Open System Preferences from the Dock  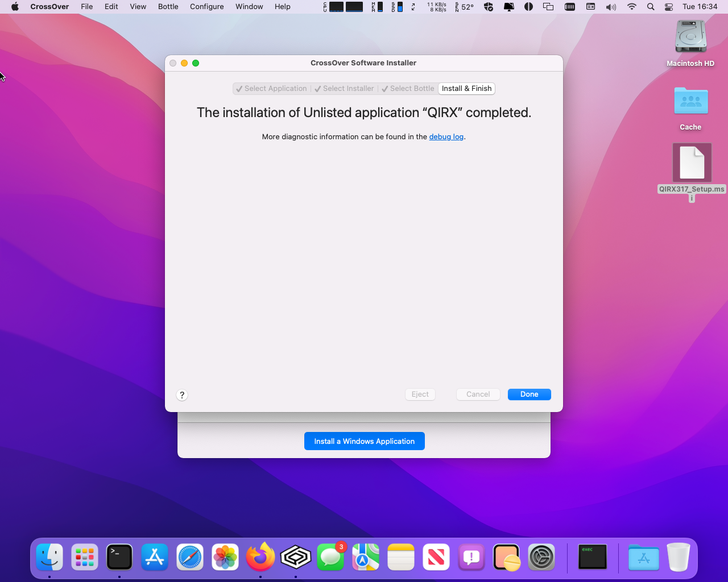(541, 557)
